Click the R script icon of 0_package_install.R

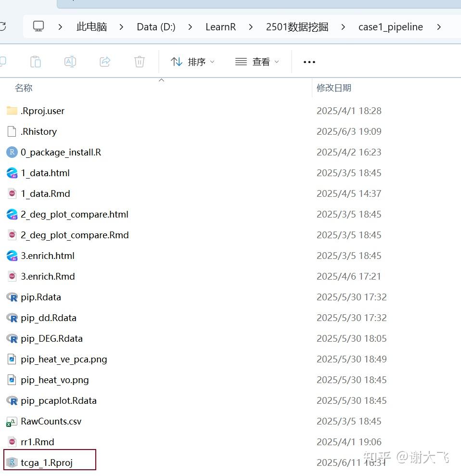[11, 152]
